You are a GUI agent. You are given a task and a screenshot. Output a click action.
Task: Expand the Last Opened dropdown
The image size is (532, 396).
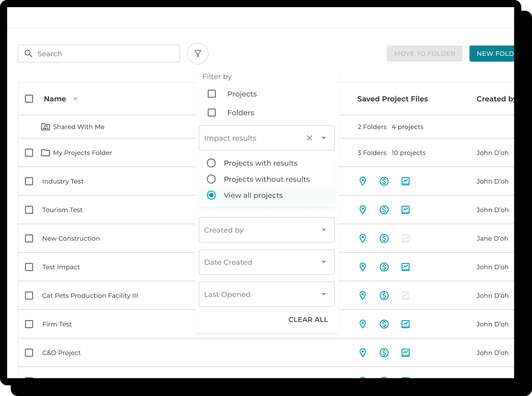click(x=266, y=294)
